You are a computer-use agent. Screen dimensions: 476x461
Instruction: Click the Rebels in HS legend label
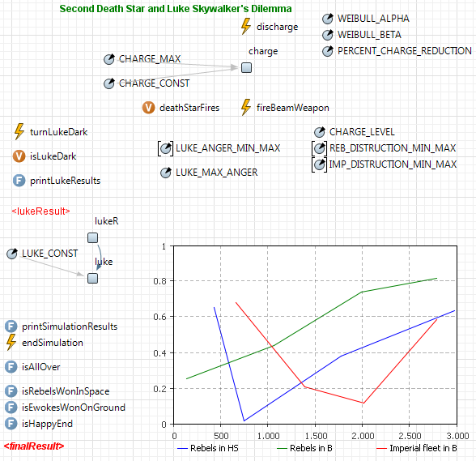pyautogui.click(x=215, y=448)
